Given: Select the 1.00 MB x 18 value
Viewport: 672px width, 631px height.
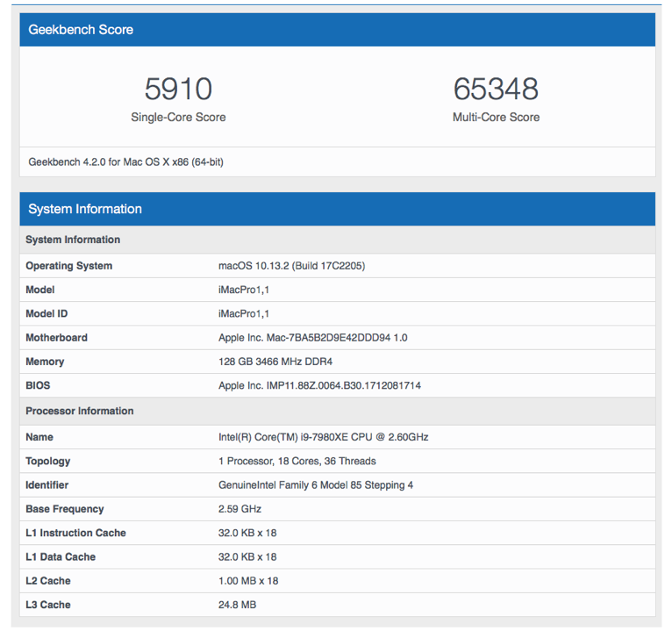Looking at the screenshot, I should pos(248,581).
